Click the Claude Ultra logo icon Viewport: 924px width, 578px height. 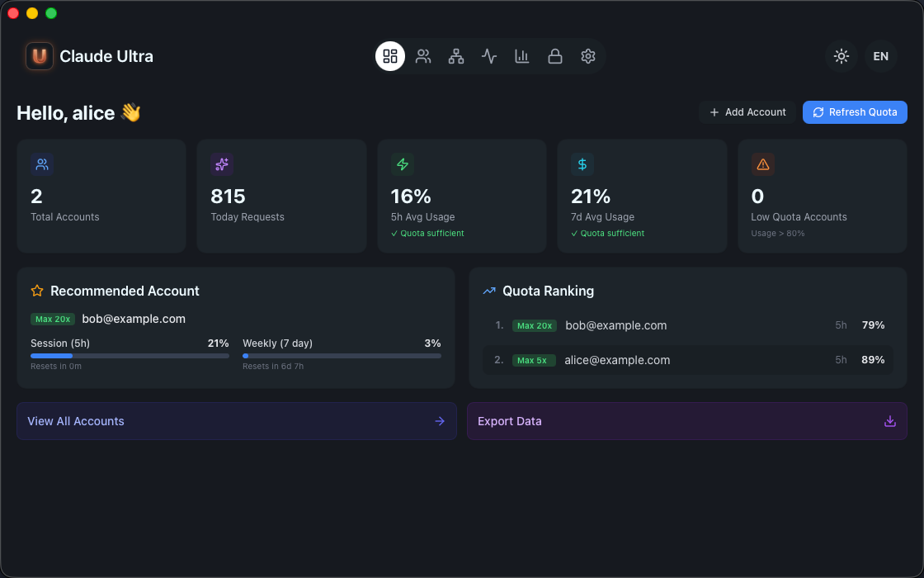coord(39,56)
